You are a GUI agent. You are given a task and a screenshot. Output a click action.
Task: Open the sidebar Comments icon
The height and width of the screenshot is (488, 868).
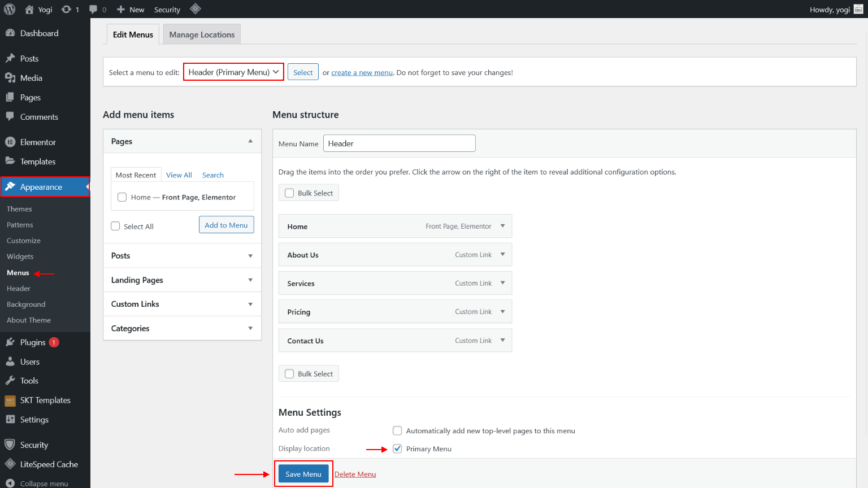[x=10, y=116]
